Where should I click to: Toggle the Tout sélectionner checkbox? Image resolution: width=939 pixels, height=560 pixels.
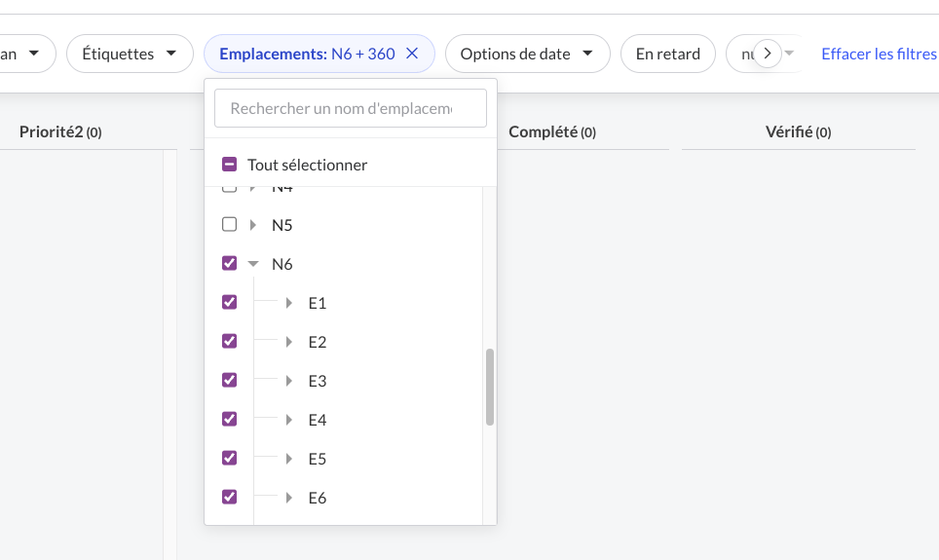[x=229, y=165]
